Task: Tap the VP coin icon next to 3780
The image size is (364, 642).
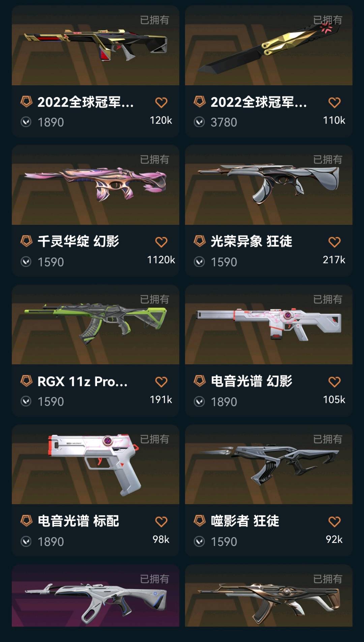Action: click(x=199, y=122)
